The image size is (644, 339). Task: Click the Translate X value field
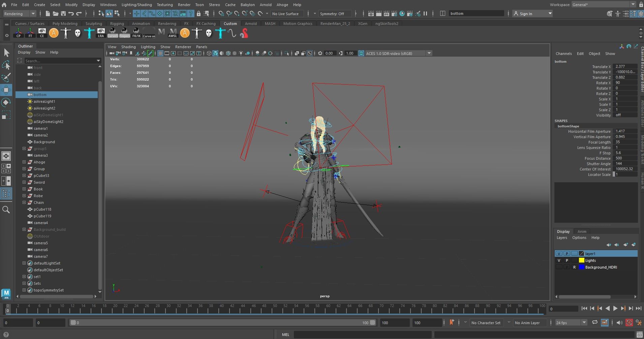(624, 66)
